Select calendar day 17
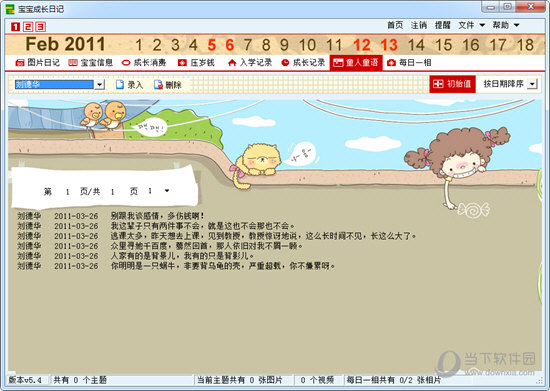 tap(498, 45)
